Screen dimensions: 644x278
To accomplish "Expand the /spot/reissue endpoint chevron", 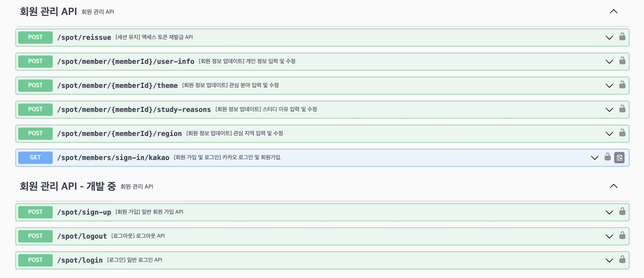I will [609, 38].
